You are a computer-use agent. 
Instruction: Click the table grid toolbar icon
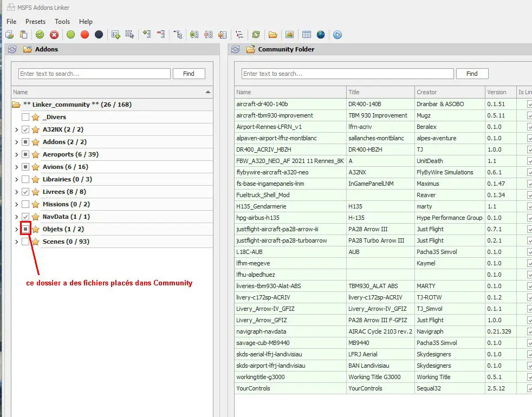point(307,35)
